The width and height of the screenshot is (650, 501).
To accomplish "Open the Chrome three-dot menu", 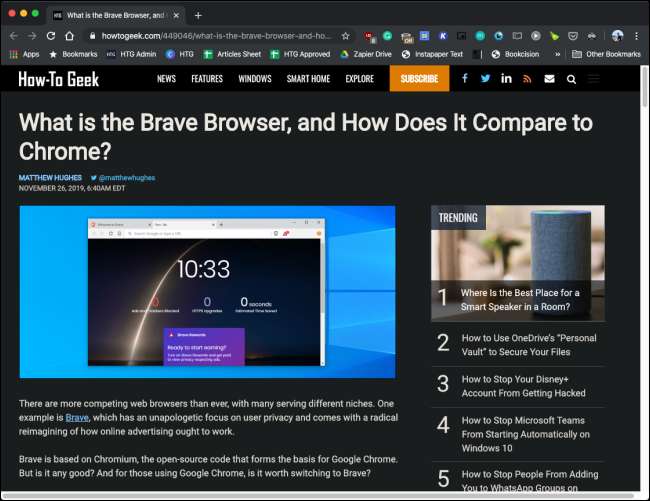I will click(636, 35).
